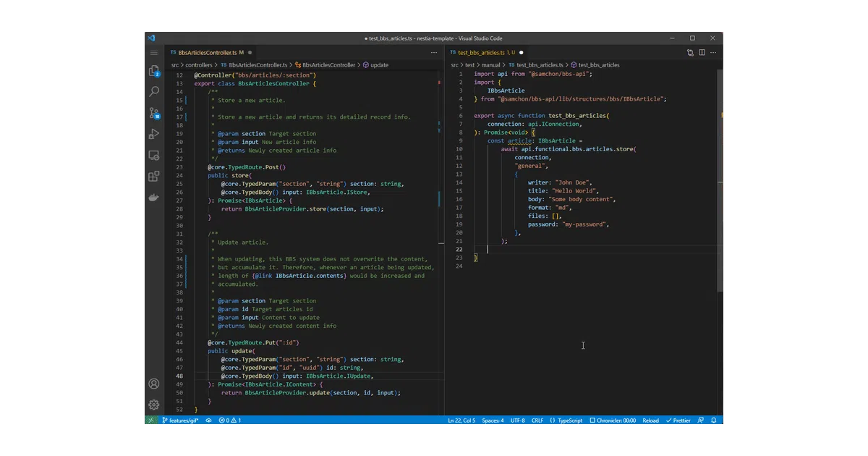The height and width of the screenshot is (456, 868).
Task: Open test_bbs_articles function breadcrumb
Action: click(x=595, y=65)
